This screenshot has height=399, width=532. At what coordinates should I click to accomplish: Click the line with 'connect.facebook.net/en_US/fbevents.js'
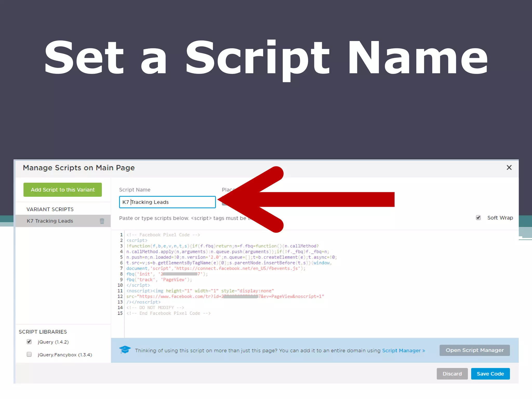pyautogui.click(x=216, y=268)
